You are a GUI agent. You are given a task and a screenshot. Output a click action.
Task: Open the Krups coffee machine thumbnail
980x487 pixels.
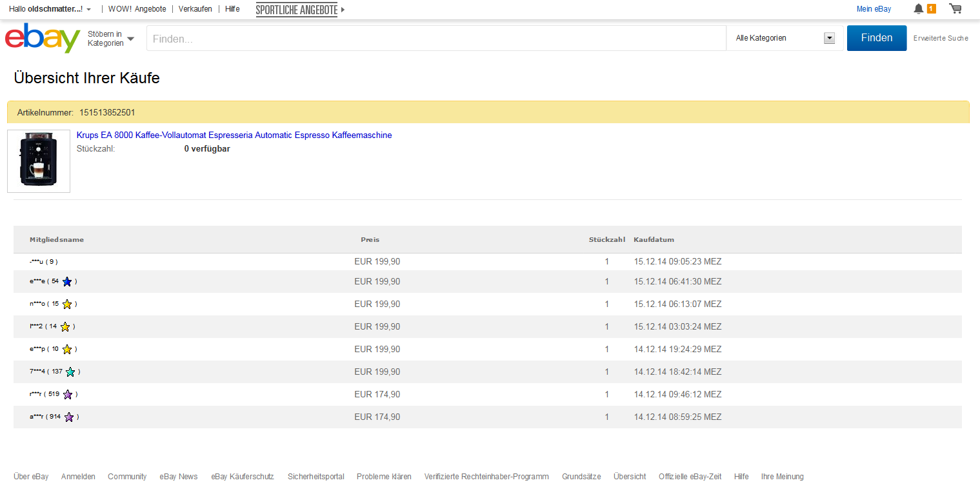click(x=39, y=161)
